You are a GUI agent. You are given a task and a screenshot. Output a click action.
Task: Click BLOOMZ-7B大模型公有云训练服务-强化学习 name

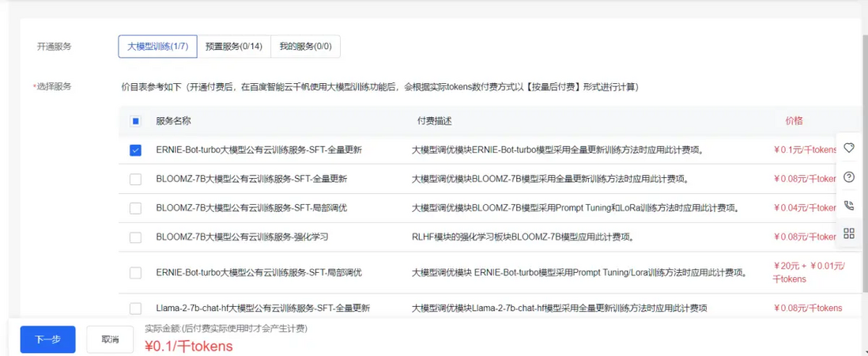tap(243, 237)
